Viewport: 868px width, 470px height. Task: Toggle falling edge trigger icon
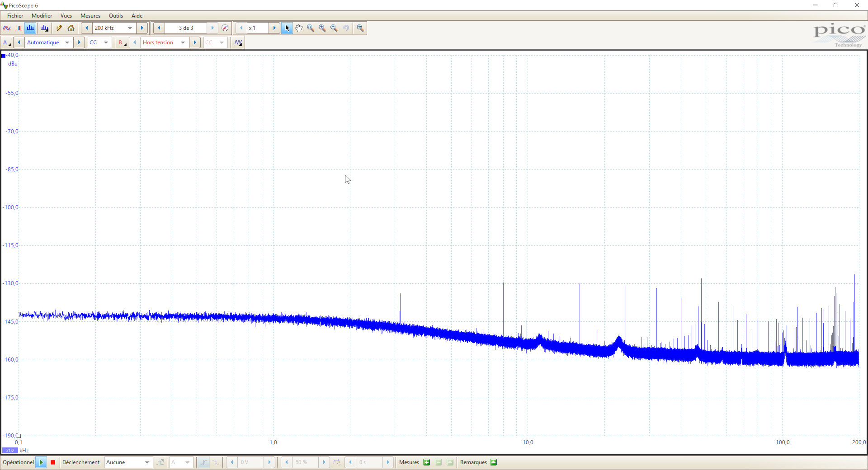point(216,462)
